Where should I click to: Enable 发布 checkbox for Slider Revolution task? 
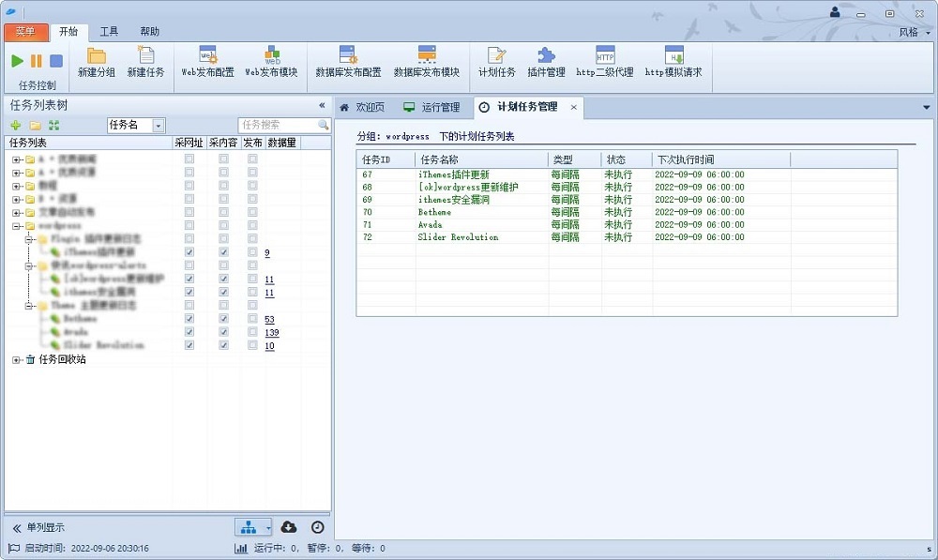[x=252, y=345]
